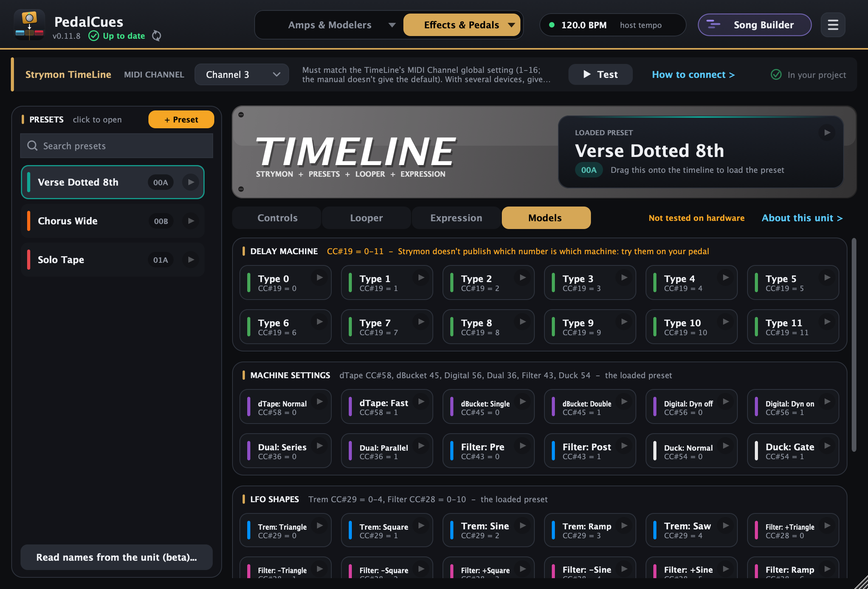Play the Solo Tape preset

click(x=191, y=260)
